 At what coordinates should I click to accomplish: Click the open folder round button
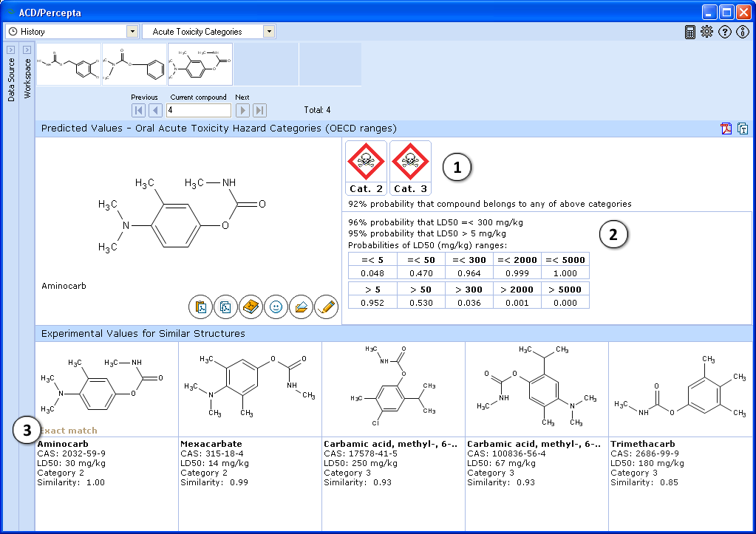click(x=301, y=307)
